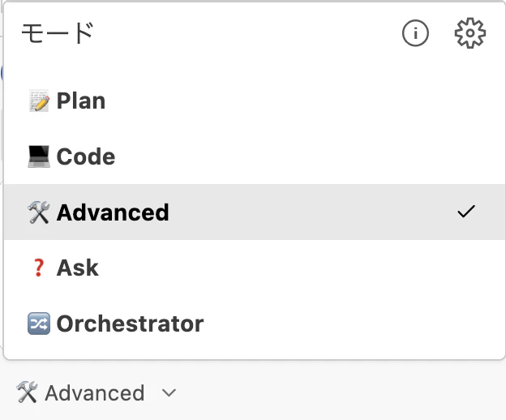506x420 pixels.
Task: Switch to Code mode
Action: [x=255, y=156]
